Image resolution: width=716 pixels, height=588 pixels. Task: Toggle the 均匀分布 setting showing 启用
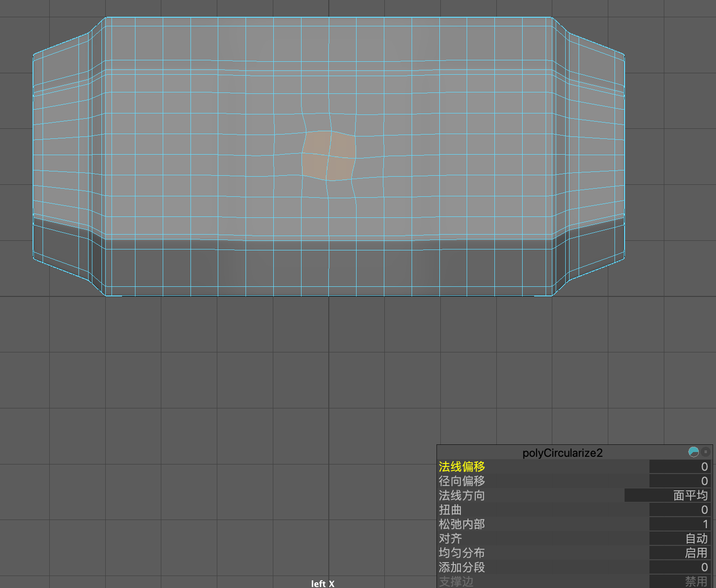pyautogui.click(x=680, y=553)
